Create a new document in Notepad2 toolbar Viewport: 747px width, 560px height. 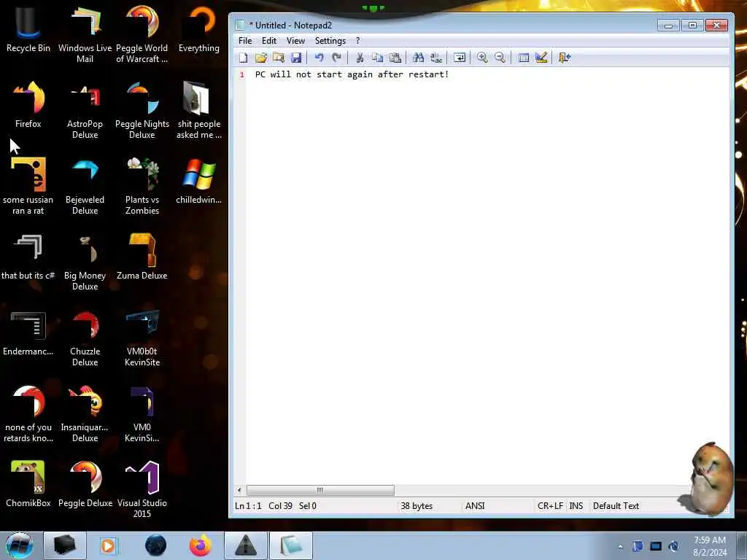244,58
